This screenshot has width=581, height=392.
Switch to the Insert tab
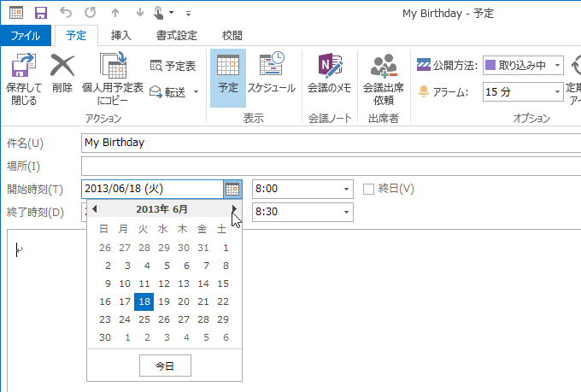click(121, 36)
